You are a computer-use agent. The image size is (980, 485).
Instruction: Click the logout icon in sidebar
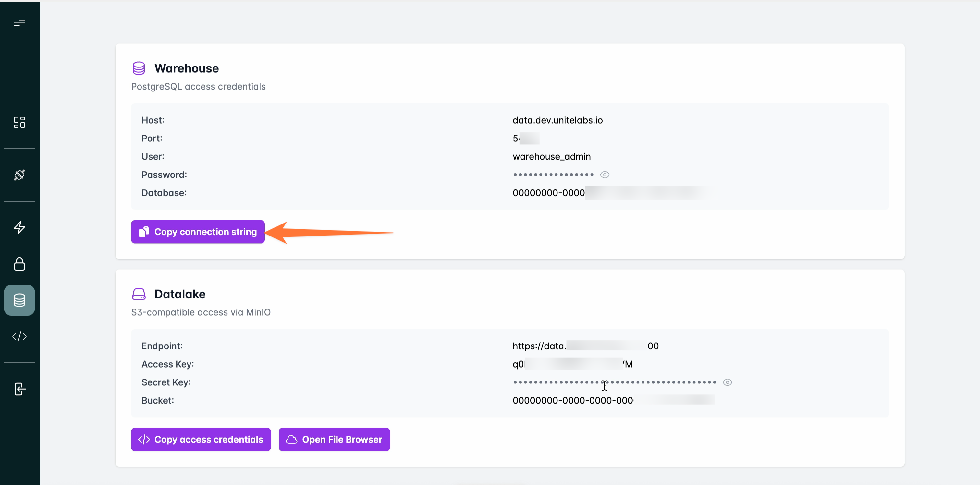click(x=19, y=389)
